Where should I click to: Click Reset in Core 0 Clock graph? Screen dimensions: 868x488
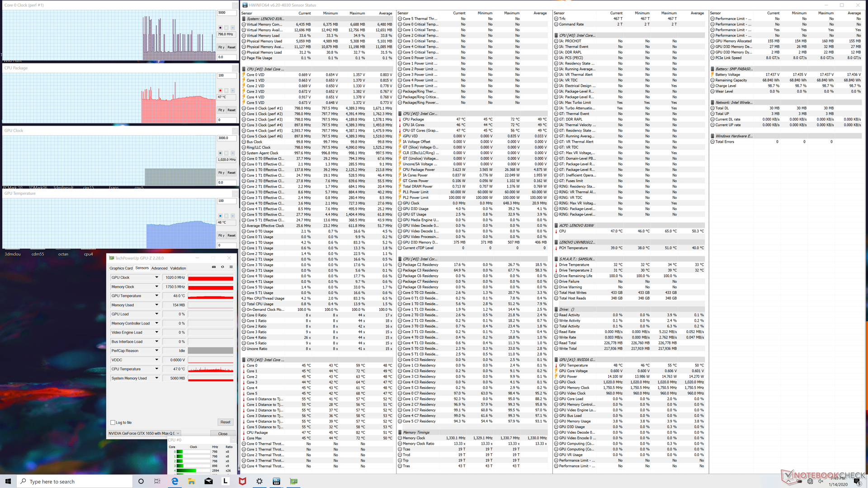[231, 47]
